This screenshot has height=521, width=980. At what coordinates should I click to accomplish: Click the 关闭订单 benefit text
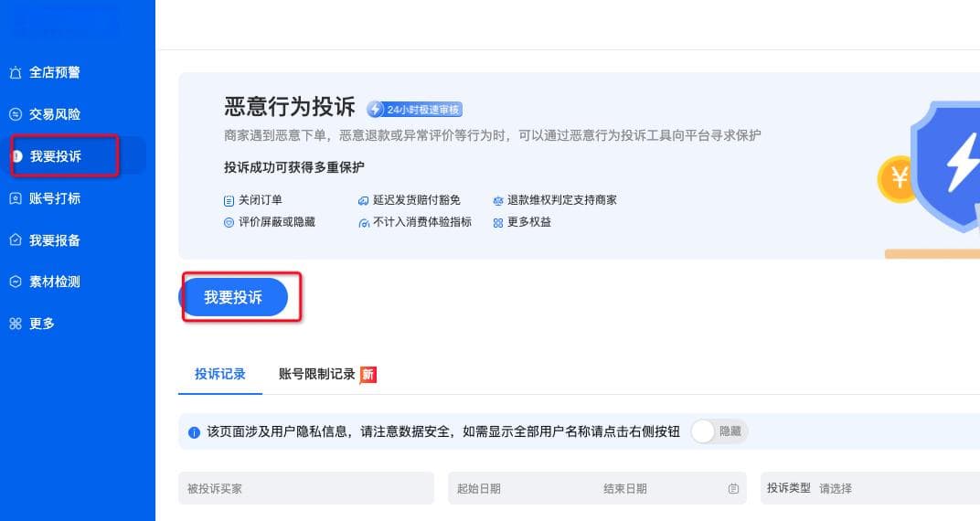tap(260, 200)
